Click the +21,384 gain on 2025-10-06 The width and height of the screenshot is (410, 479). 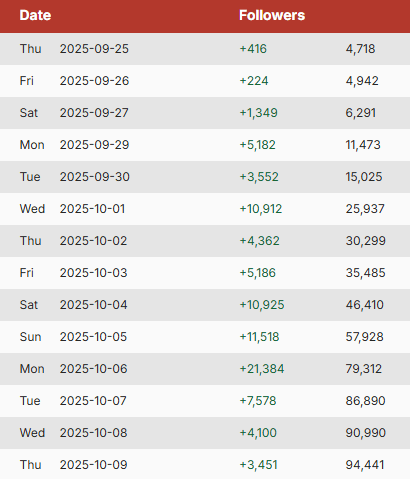(262, 369)
